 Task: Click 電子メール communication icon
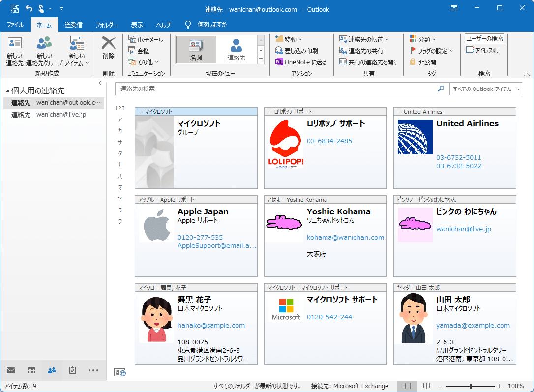coord(132,39)
